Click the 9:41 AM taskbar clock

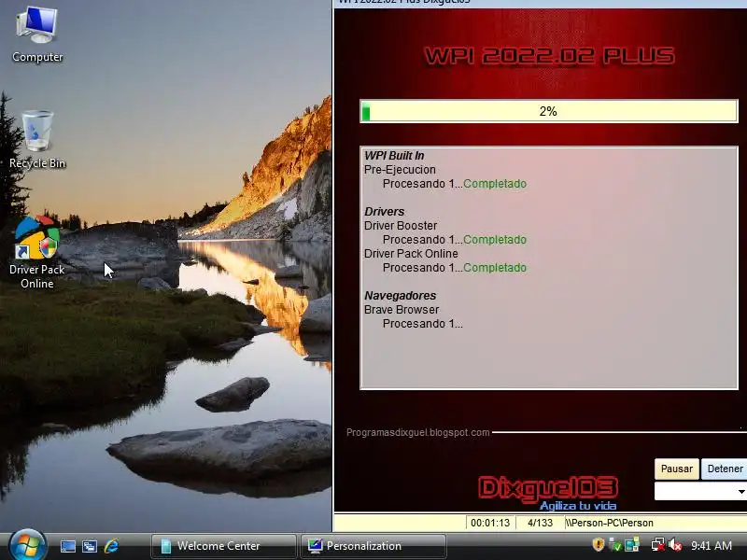coord(712,546)
